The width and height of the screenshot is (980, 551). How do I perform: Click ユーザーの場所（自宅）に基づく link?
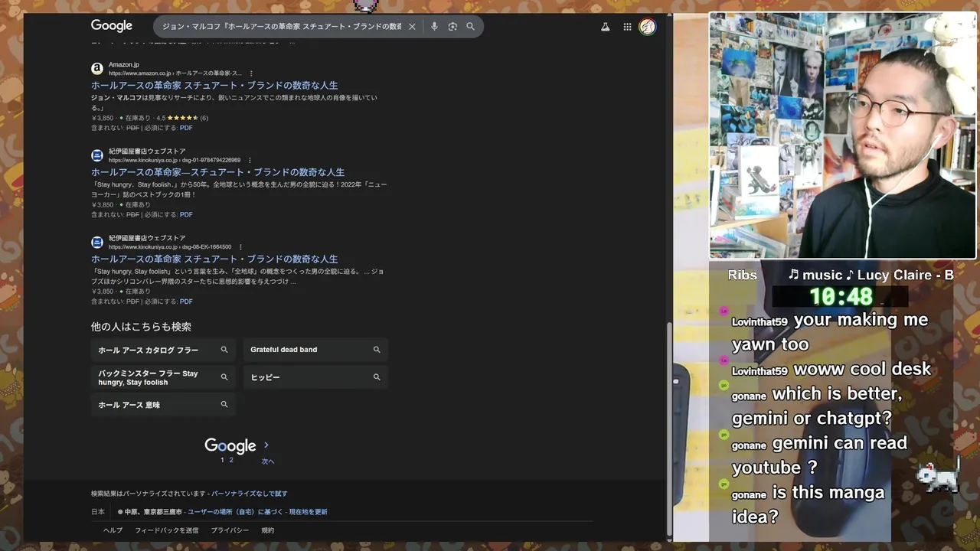pos(235,512)
